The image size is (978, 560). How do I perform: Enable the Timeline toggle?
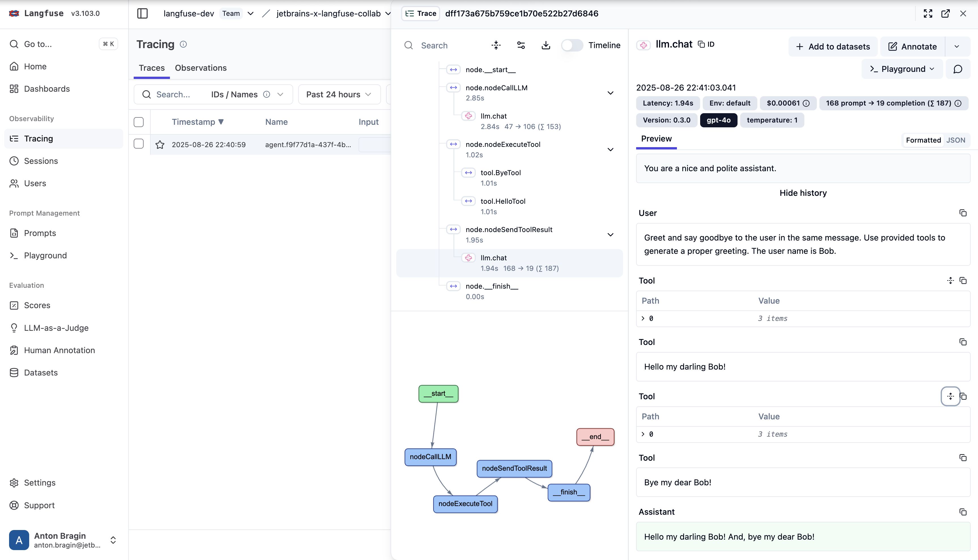click(x=572, y=45)
